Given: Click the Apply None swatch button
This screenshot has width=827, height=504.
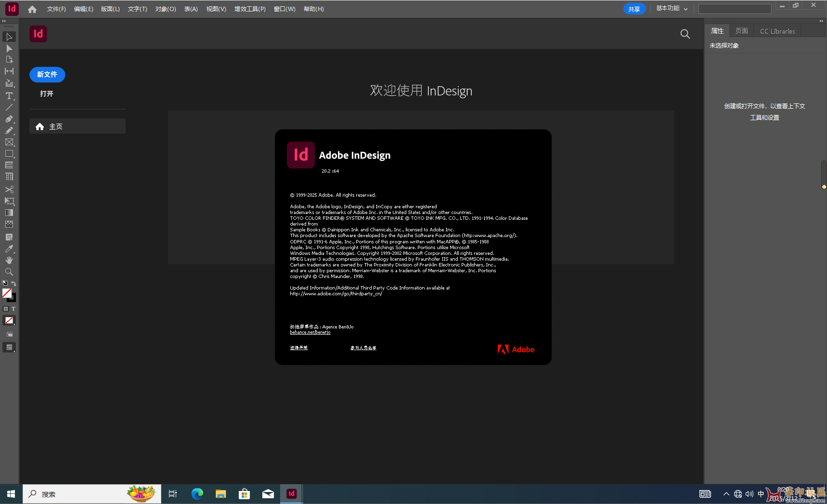Looking at the screenshot, I should 9,320.
